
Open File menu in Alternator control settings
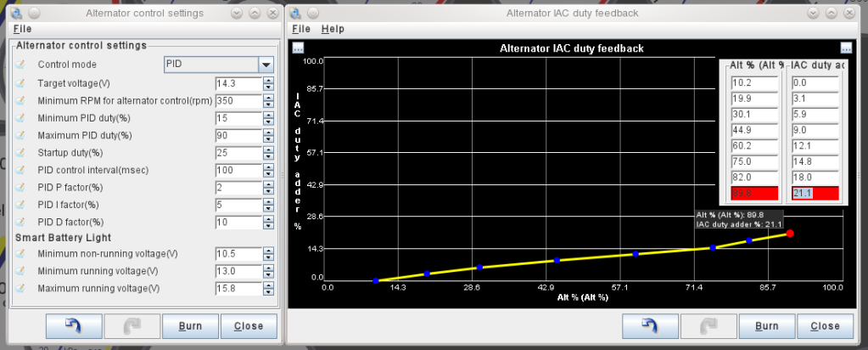tap(22, 29)
